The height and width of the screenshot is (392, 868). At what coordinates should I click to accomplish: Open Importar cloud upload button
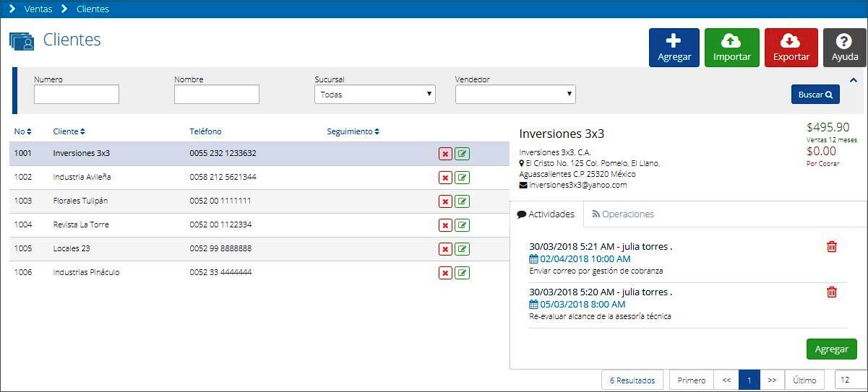coord(732,48)
